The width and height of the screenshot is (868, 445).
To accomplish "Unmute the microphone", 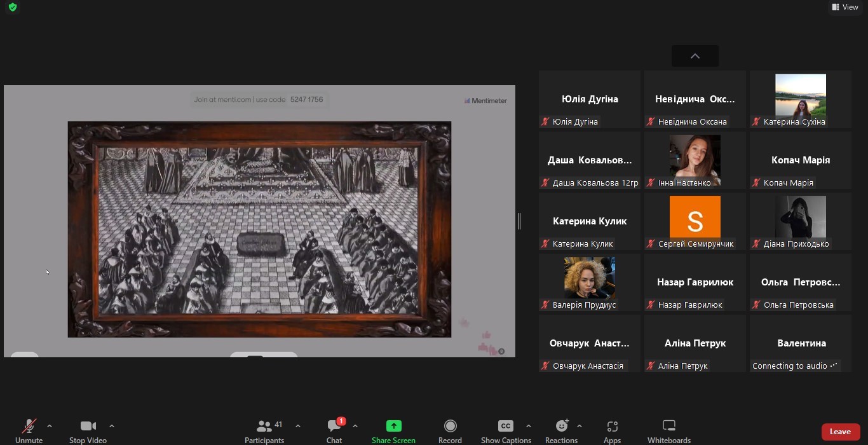I will click(x=29, y=431).
